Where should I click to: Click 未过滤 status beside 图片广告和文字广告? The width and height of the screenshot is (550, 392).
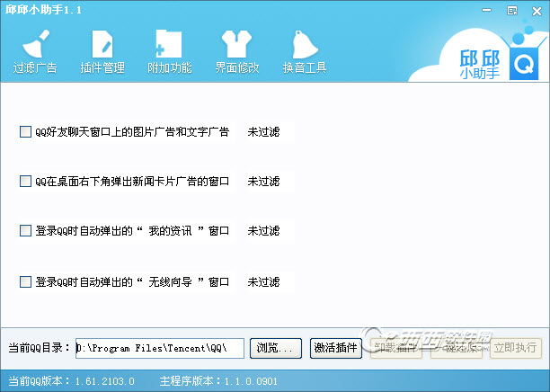tap(264, 132)
